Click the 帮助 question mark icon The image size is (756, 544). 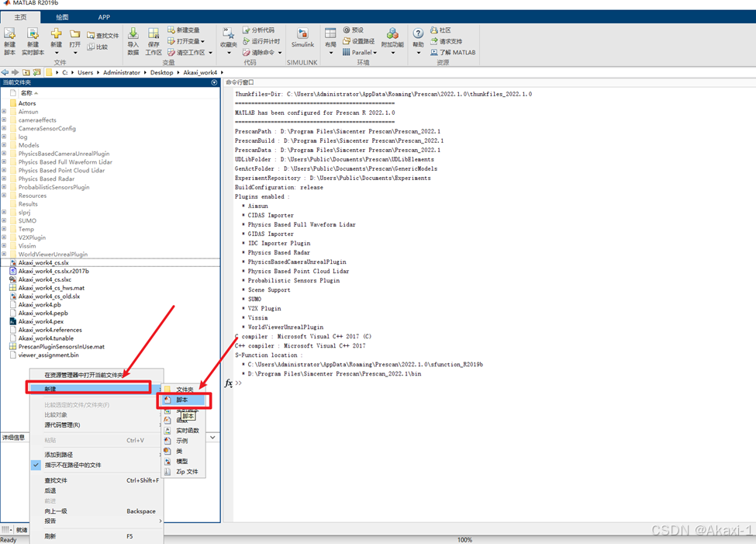(418, 33)
